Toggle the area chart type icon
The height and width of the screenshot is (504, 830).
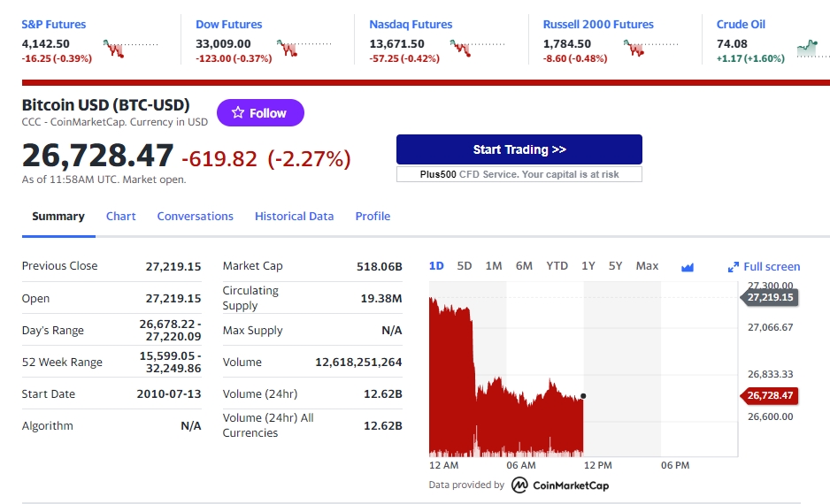(x=687, y=267)
